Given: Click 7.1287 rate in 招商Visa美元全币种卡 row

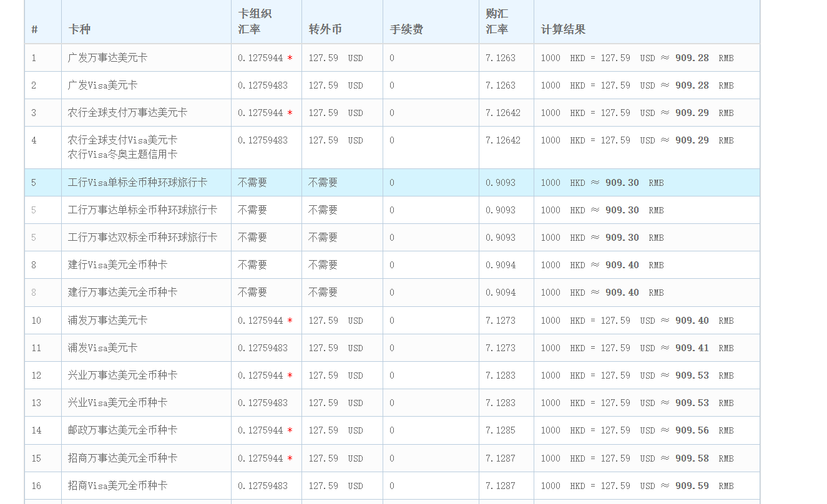Looking at the screenshot, I should 501,486.
